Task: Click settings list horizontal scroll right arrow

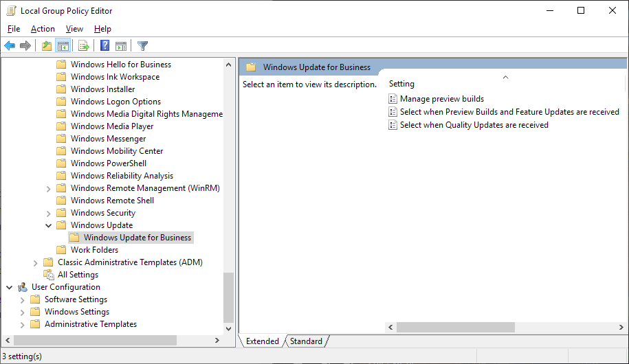Action: coord(621,327)
